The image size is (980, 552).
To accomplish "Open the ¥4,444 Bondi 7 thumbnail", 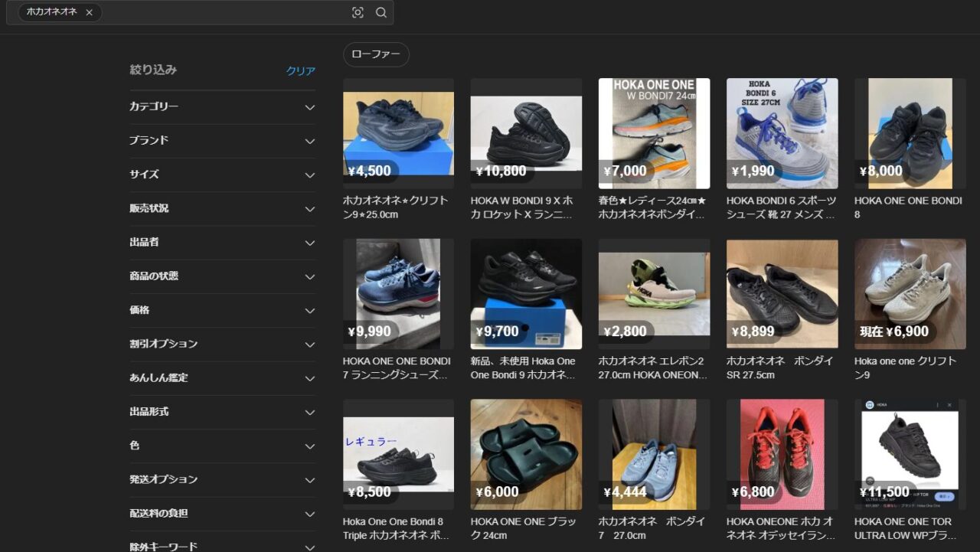I will tap(654, 454).
